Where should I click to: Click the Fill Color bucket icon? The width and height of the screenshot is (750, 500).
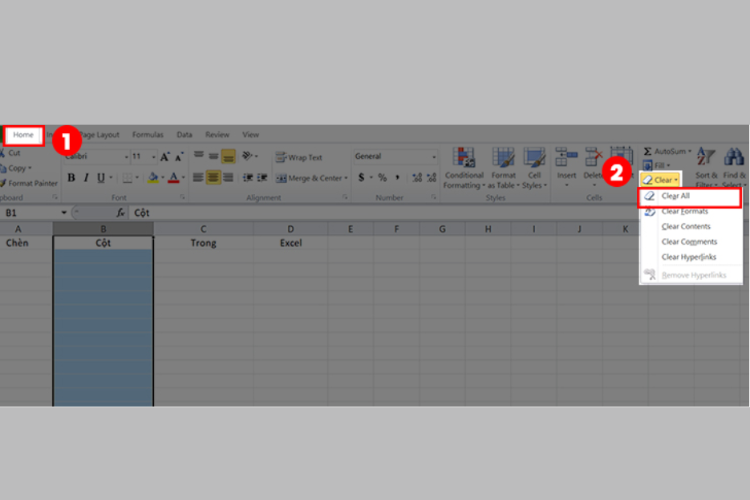(153, 178)
